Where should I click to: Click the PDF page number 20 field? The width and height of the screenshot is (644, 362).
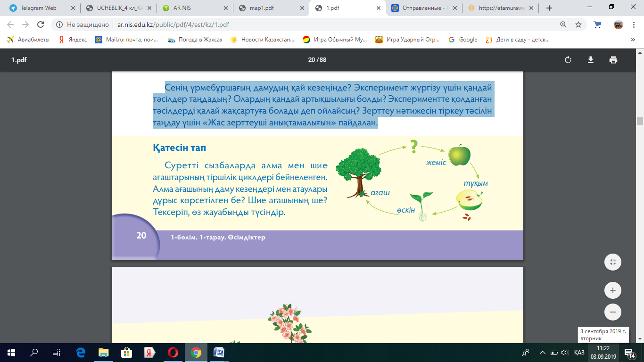pyautogui.click(x=311, y=60)
